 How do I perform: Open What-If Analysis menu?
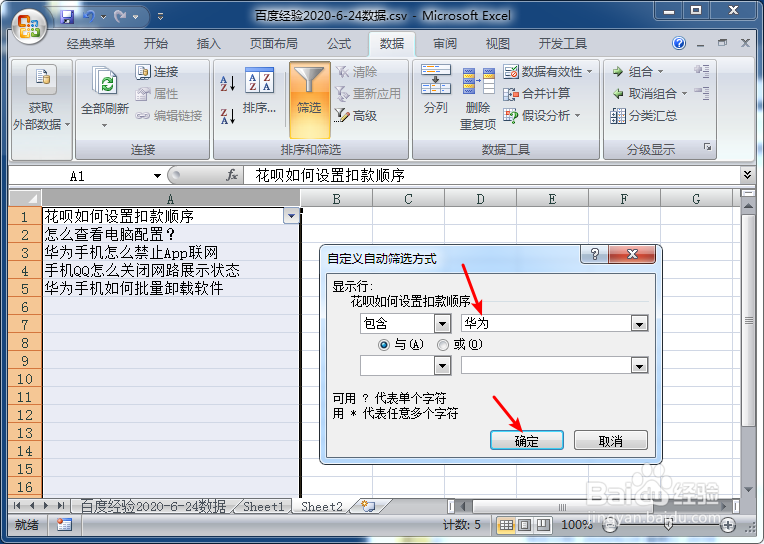click(x=542, y=116)
